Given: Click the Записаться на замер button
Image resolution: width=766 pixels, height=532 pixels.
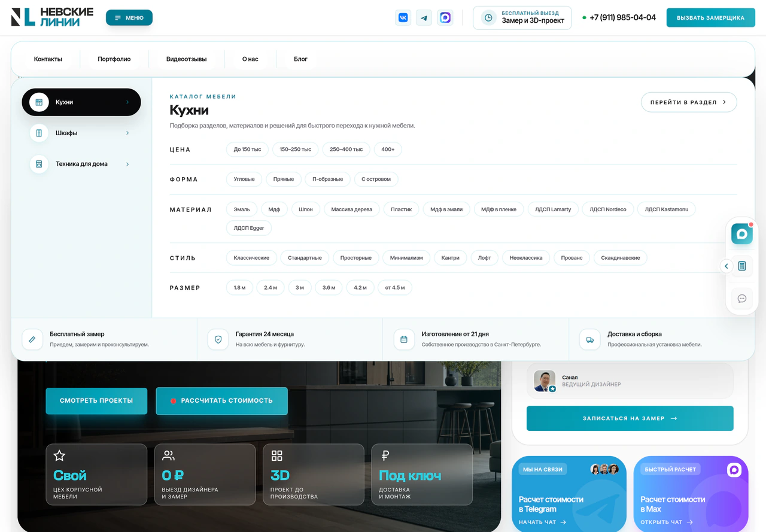Looking at the screenshot, I should click(630, 418).
